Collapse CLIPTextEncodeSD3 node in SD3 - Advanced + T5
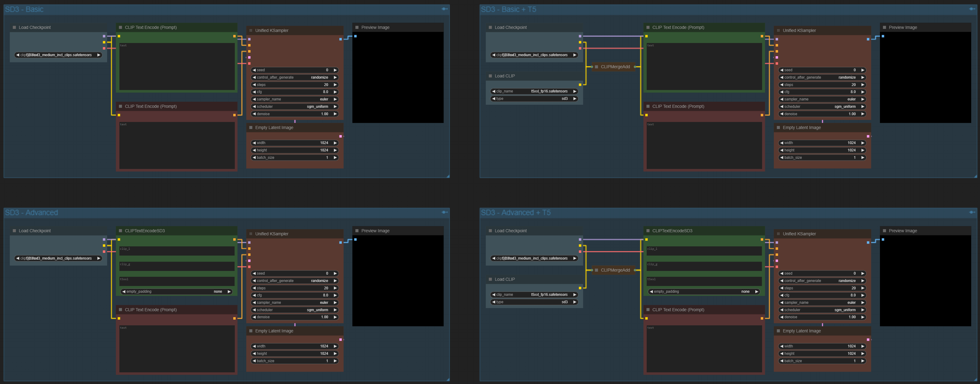The width and height of the screenshot is (980, 384). (x=648, y=231)
